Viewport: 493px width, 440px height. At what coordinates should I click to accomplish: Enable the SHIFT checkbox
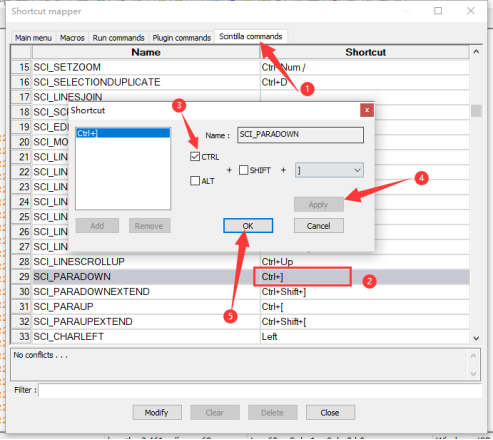point(244,170)
